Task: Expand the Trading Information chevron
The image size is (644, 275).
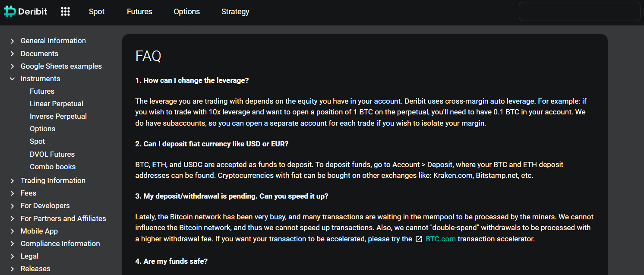Action: (x=13, y=181)
